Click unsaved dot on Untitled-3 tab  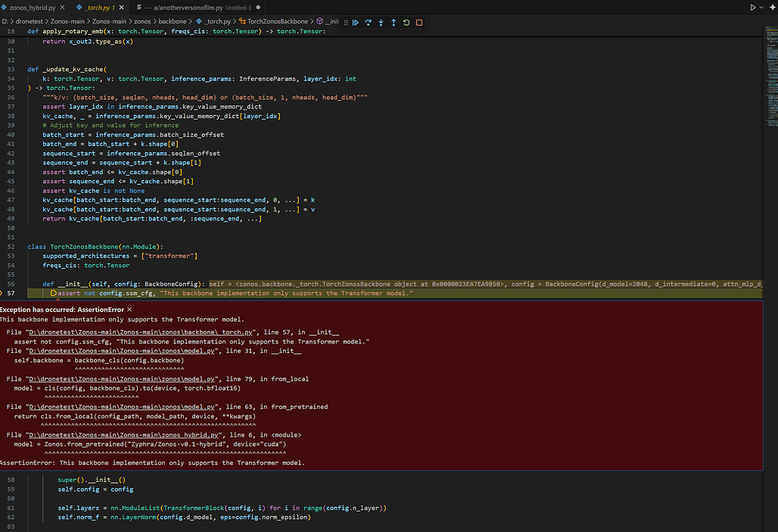click(x=258, y=8)
